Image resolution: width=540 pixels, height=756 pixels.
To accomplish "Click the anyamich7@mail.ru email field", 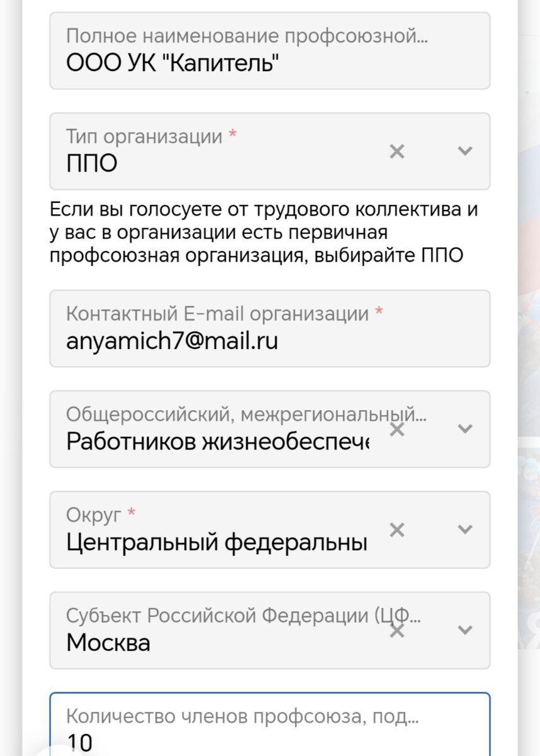I will (270, 328).
